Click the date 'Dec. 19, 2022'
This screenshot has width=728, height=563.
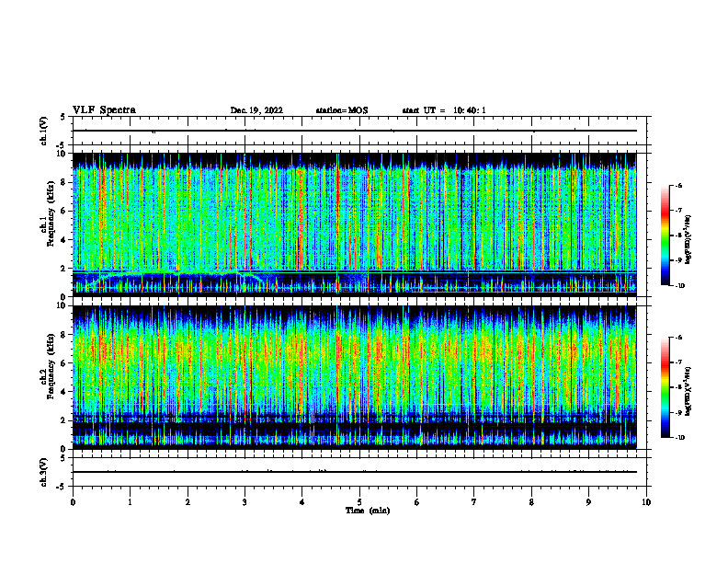click(x=256, y=110)
